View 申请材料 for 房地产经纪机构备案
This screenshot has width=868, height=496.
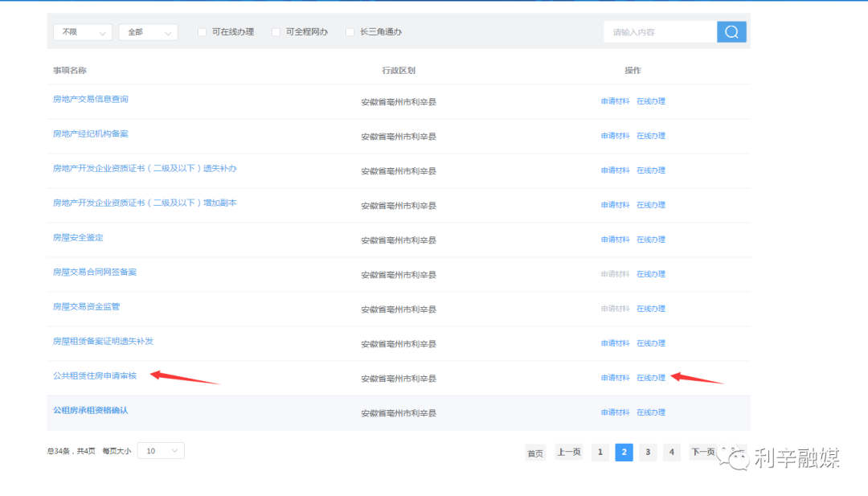pos(615,136)
